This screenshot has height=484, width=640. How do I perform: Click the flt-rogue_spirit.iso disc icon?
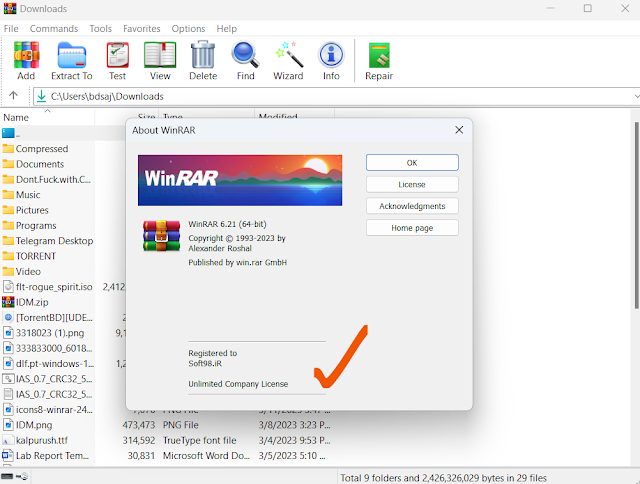(x=8, y=287)
